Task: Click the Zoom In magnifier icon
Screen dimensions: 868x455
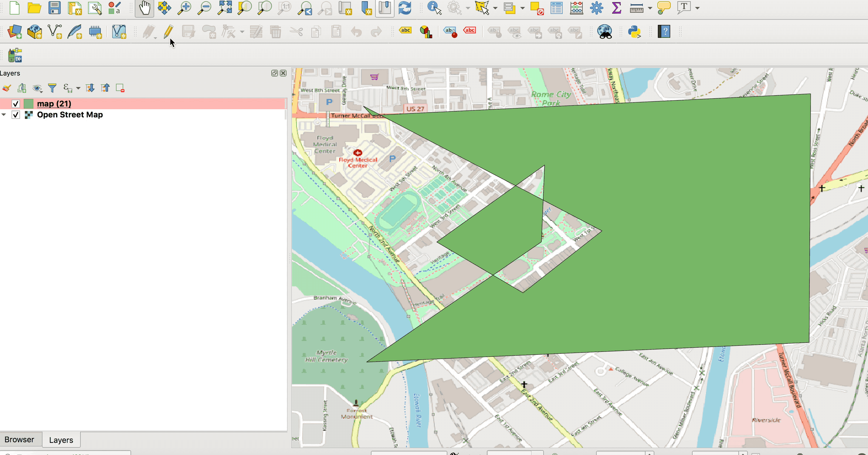Action: coord(184,8)
